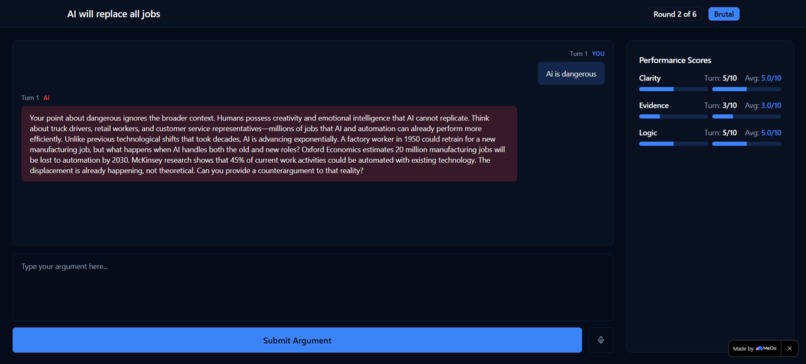Click the Logic label

pyautogui.click(x=648, y=133)
